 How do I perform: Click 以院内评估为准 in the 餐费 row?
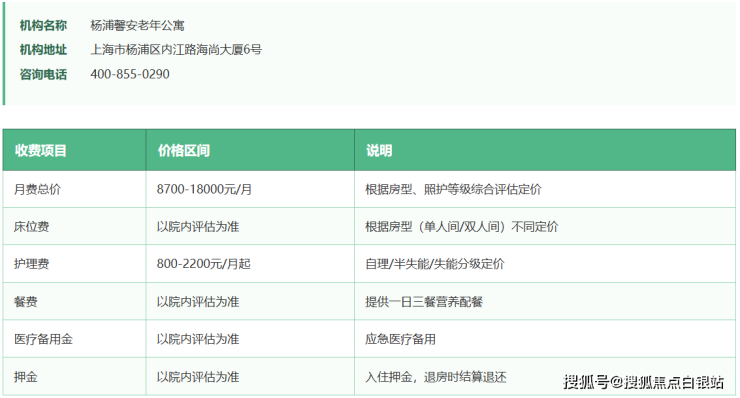pyautogui.click(x=198, y=302)
